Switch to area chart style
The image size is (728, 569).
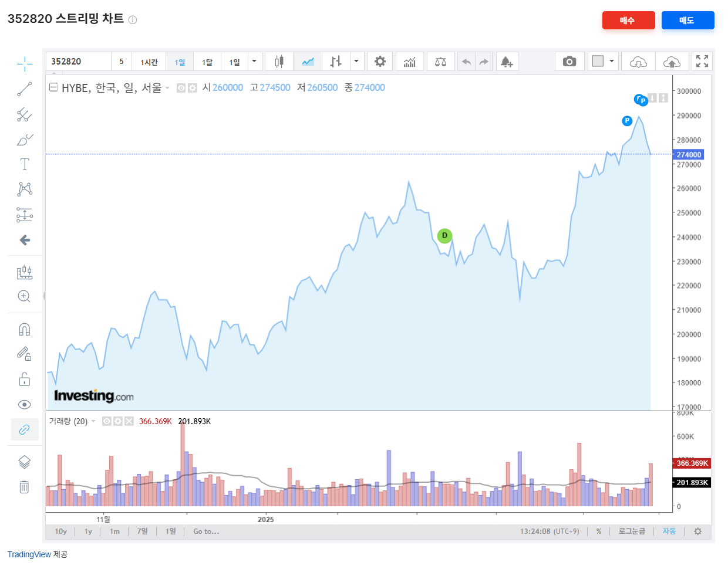[308, 62]
